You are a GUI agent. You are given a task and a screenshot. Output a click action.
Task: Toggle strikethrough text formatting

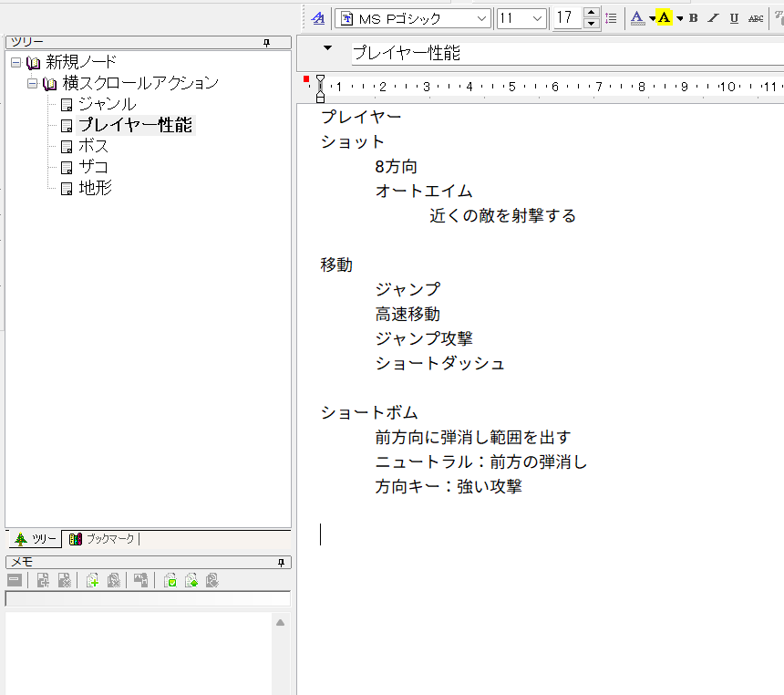click(x=756, y=18)
